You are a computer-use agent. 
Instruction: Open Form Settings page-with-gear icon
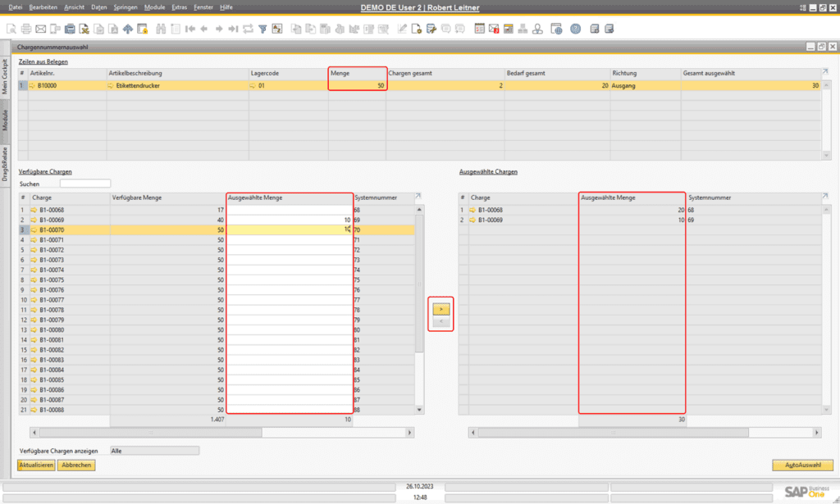(x=416, y=29)
